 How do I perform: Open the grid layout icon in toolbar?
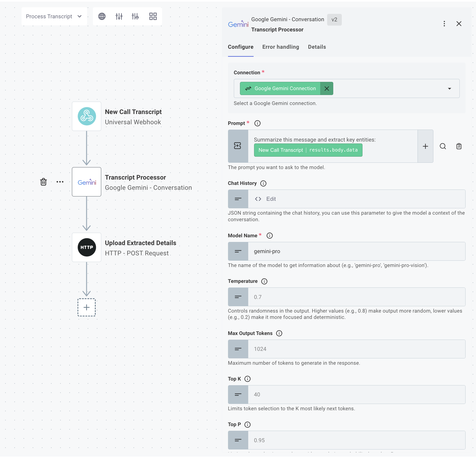pos(153,16)
